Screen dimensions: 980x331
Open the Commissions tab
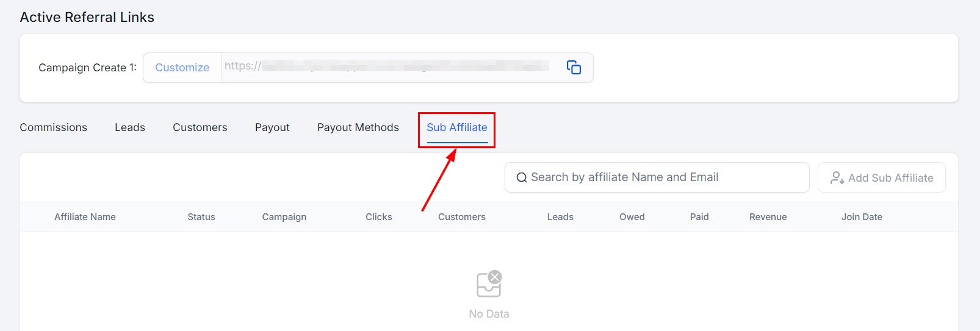53,127
